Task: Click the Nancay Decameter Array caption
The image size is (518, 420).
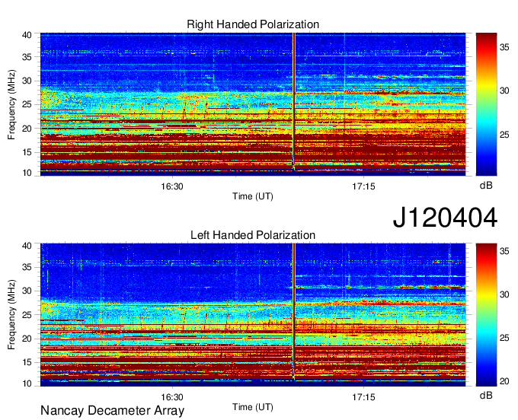Action: point(112,411)
